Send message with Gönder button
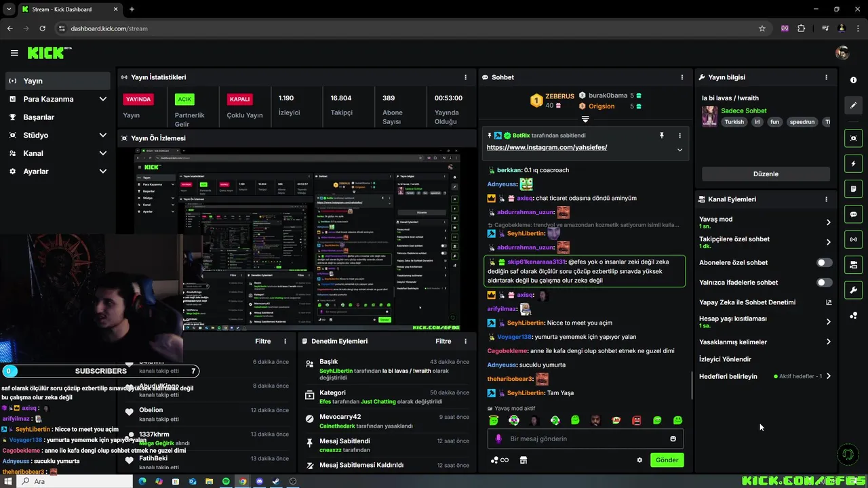Screen dimensions: 868x488 (667, 460)
